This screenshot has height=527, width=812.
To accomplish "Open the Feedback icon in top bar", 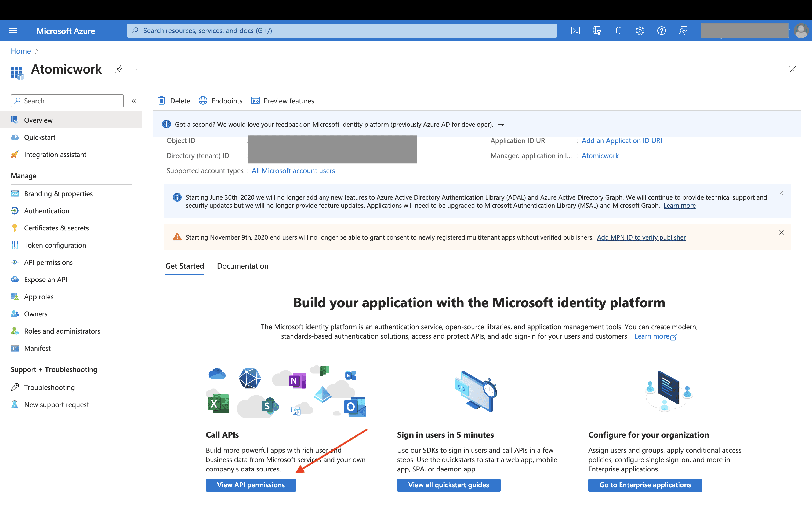I will tap(683, 31).
